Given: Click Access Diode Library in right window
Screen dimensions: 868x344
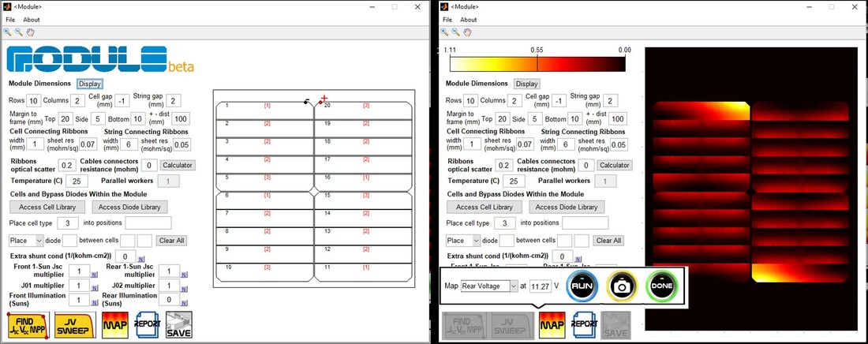Looking at the screenshot, I should (567, 208).
